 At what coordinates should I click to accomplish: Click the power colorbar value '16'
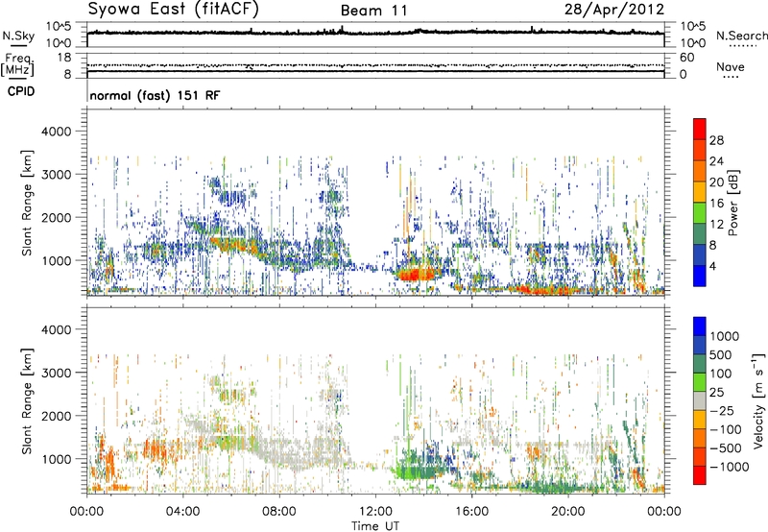tap(716, 204)
